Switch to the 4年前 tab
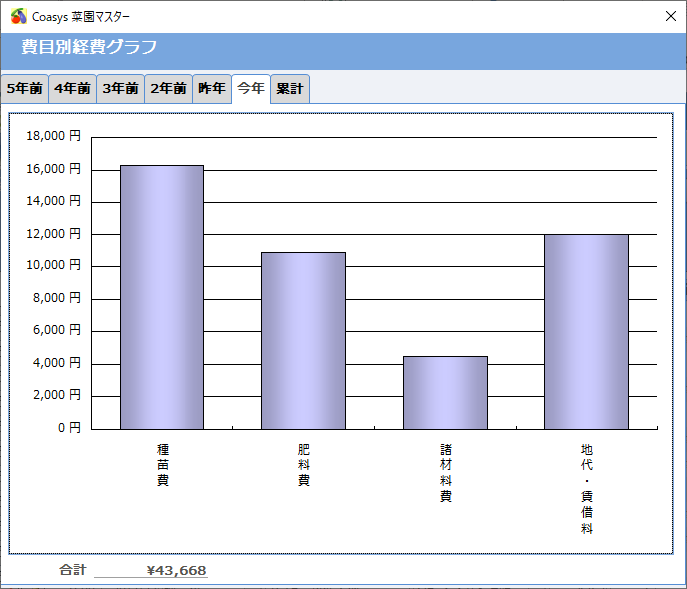687x589 pixels. click(x=72, y=89)
